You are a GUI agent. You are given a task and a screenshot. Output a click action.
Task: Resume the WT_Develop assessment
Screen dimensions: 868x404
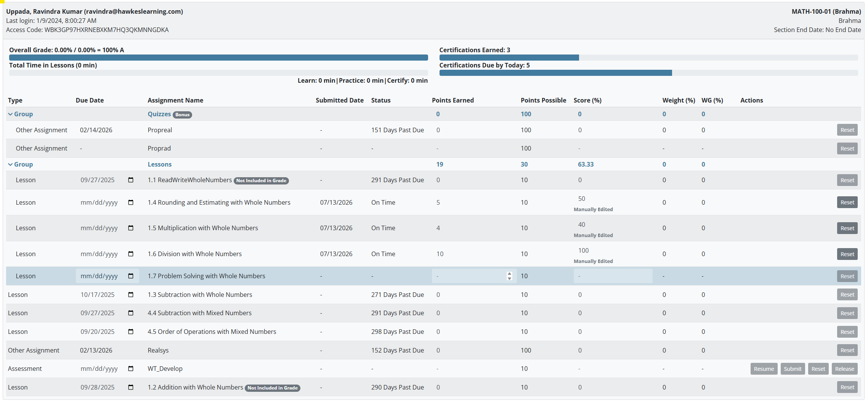click(x=764, y=369)
